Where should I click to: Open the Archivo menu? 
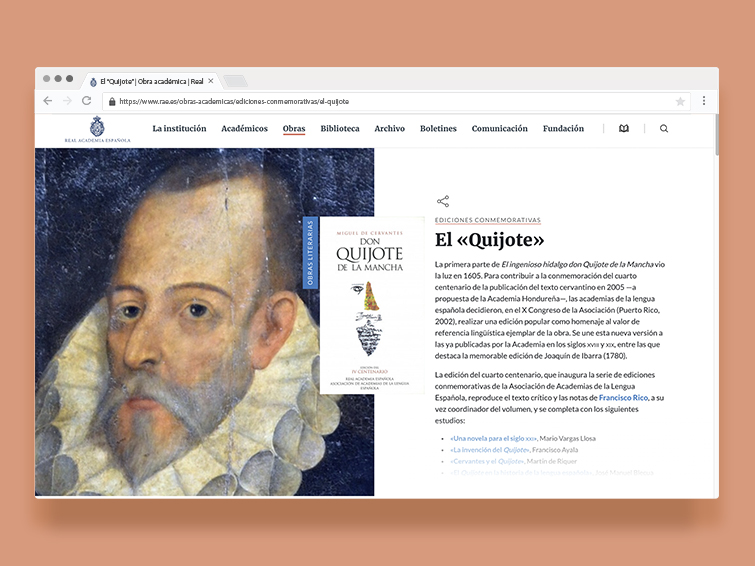tap(390, 129)
